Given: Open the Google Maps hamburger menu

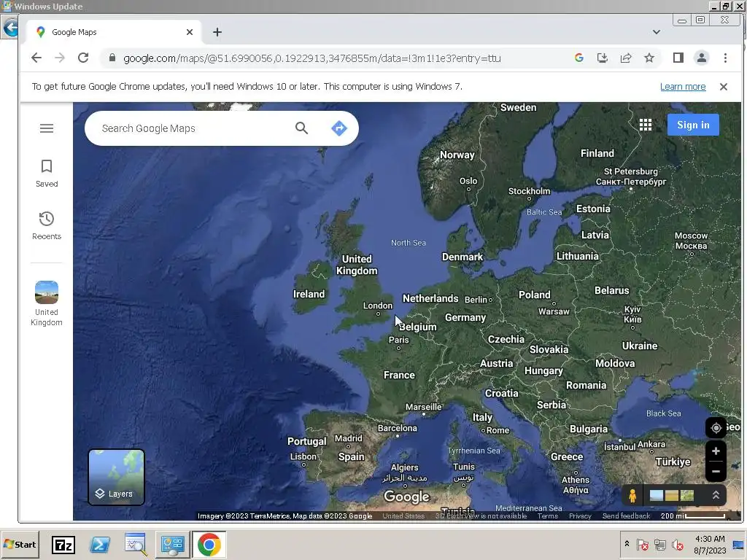Looking at the screenshot, I should (47, 128).
